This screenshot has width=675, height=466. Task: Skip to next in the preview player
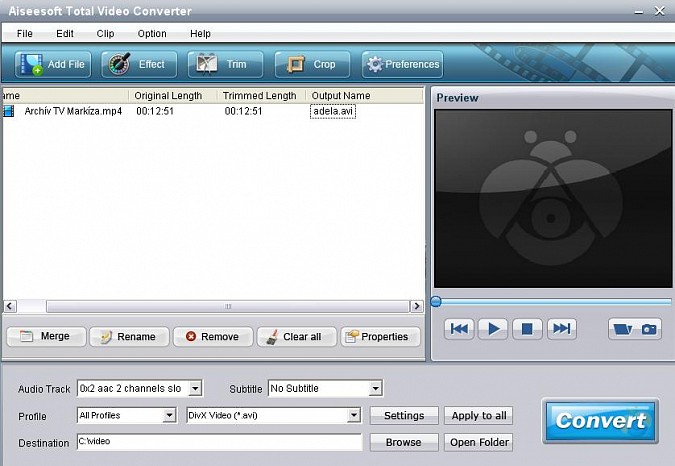562,329
